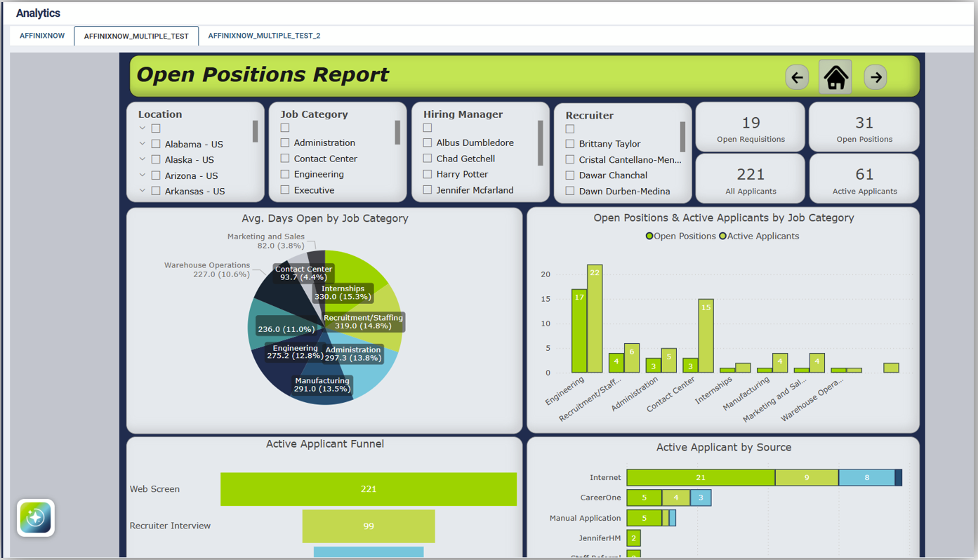978x560 pixels.
Task: Click the Active Applicants summary card
Action: (x=864, y=179)
